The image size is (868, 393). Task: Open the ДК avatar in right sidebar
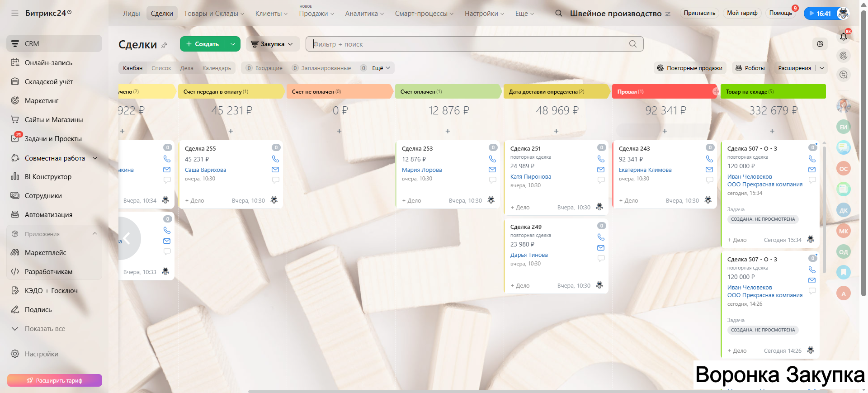[x=844, y=210]
